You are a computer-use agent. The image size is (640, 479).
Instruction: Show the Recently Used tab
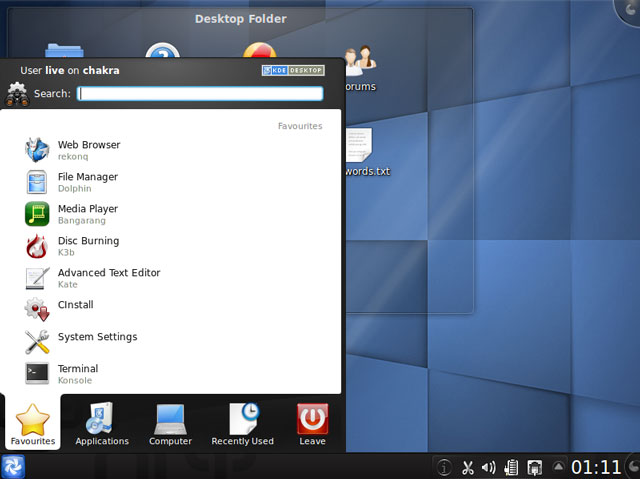[242, 424]
